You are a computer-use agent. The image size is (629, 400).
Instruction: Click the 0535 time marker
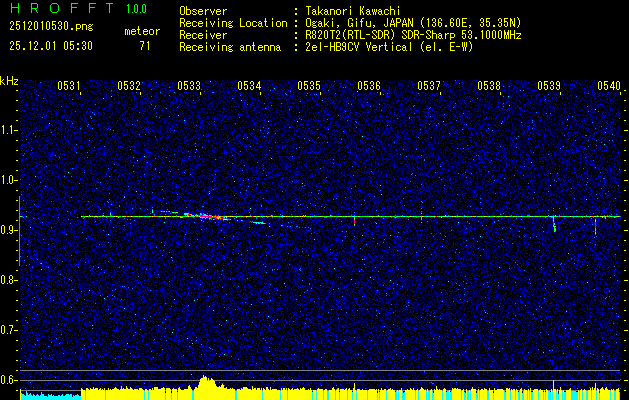tap(309, 85)
